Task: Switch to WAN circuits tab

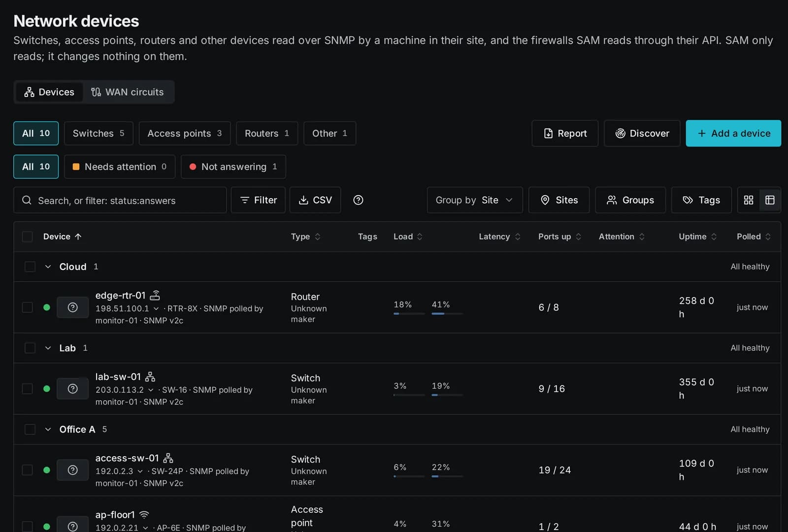Action: (128, 92)
